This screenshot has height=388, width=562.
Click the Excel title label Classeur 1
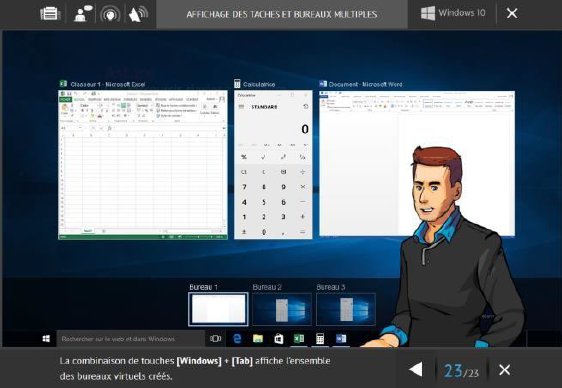click(108, 85)
